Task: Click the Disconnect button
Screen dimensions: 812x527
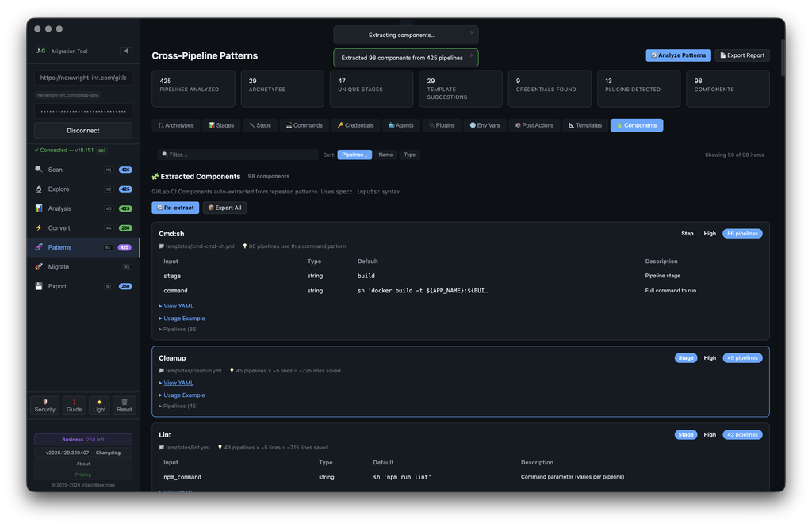Action: pyautogui.click(x=82, y=131)
